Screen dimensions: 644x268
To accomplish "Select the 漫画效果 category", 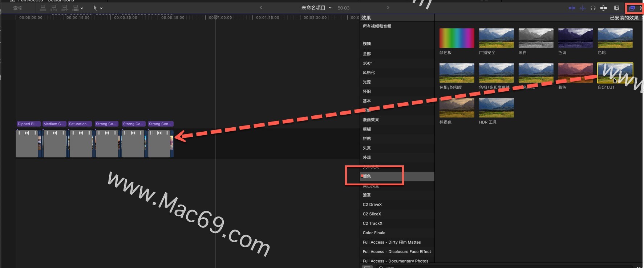I will [x=397, y=120].
